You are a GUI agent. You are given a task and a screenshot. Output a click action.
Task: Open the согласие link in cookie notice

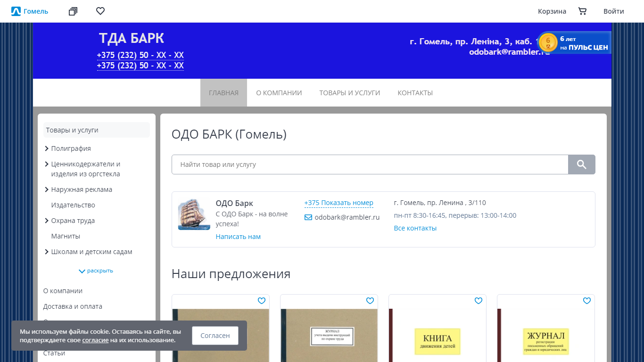tap(95, 340)
